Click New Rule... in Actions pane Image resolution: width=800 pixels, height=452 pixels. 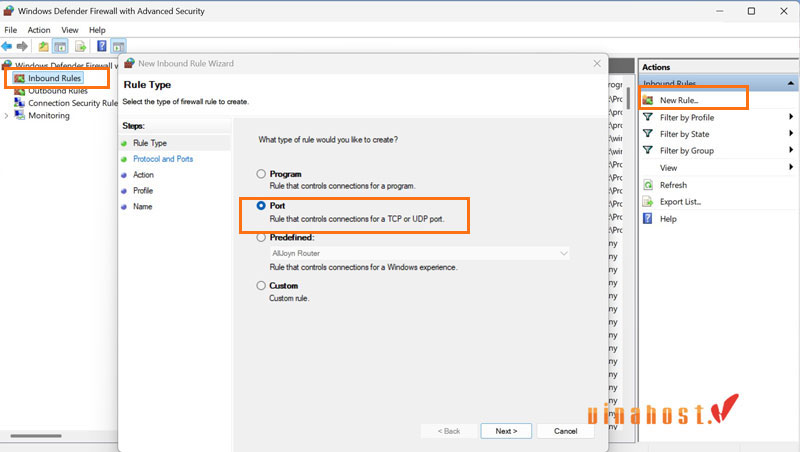[679, 101]
